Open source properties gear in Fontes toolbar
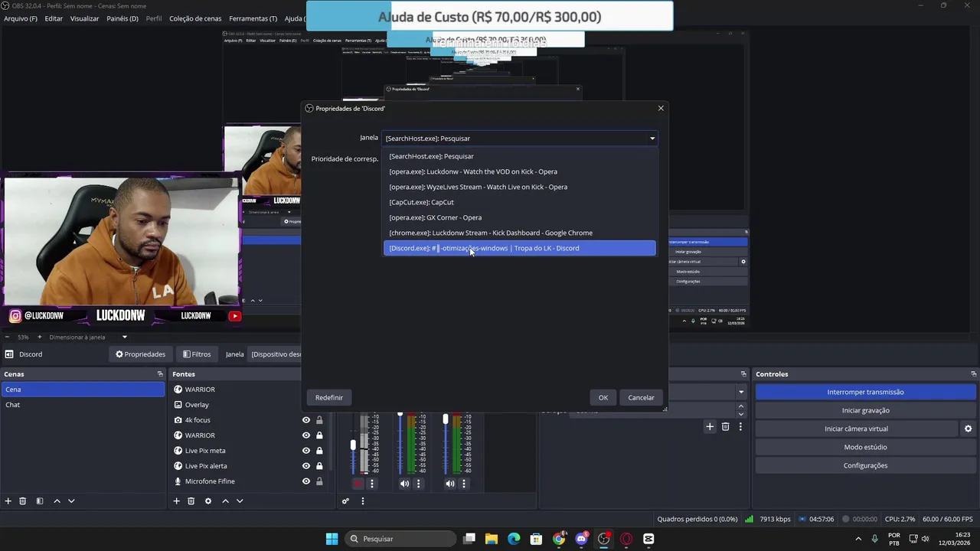This screenshot has height=551, width=980. [208, 501]
